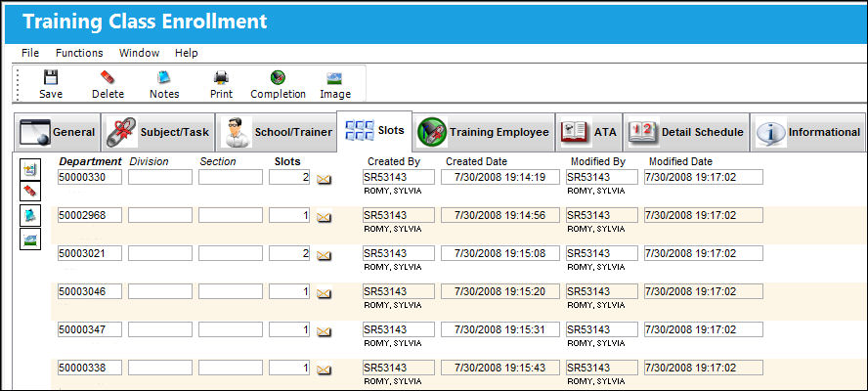Click the add-record icon in left sidebar

click(x=30, y=169)
